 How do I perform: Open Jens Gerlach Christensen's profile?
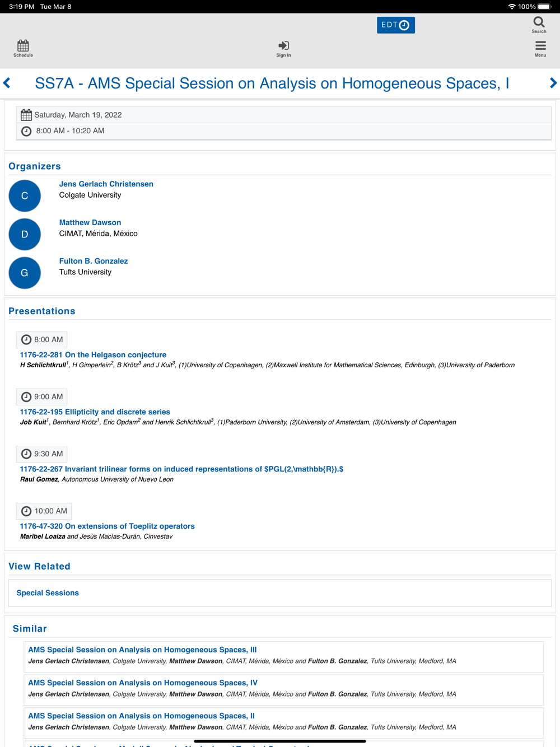pos(106,184)
